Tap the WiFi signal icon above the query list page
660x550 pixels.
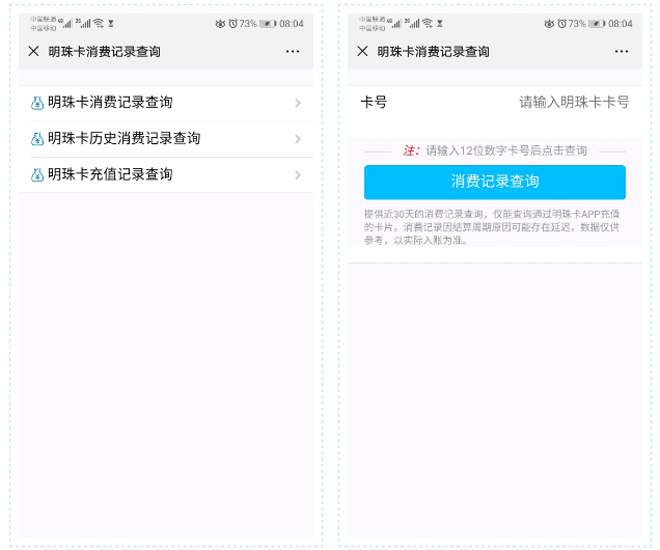[98, 22]
